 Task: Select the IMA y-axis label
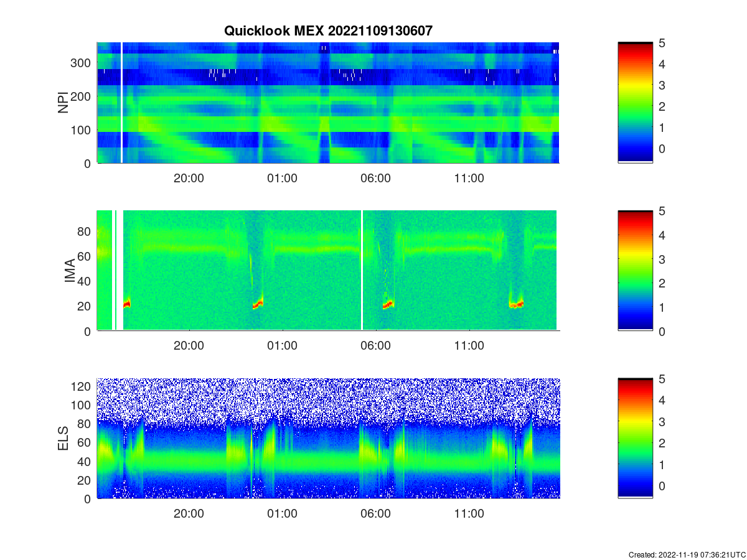70,271
